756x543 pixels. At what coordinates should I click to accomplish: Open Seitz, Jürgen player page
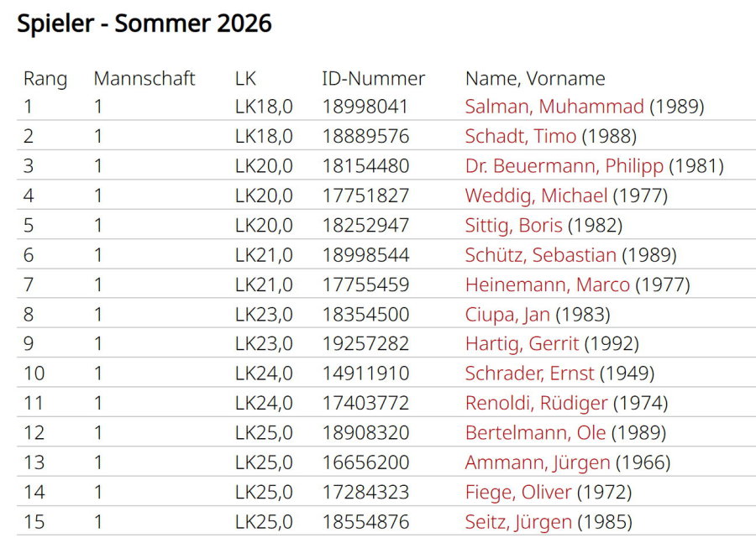(517, 522)
